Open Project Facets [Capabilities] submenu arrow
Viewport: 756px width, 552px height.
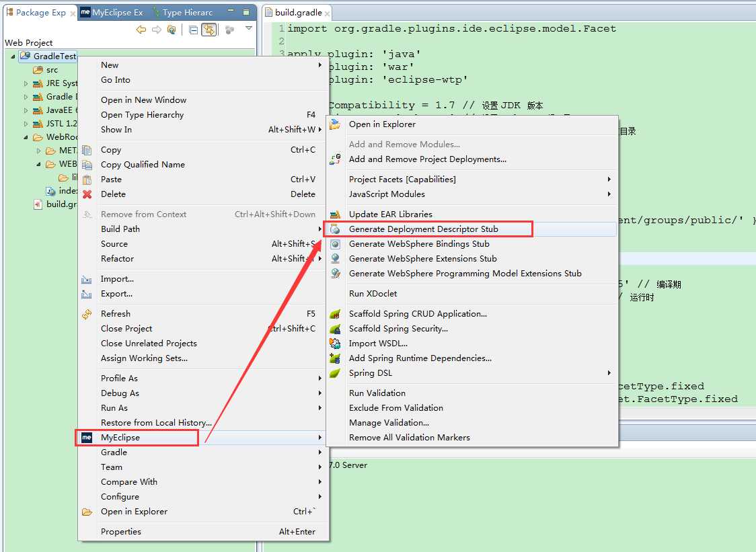point(609,180)
